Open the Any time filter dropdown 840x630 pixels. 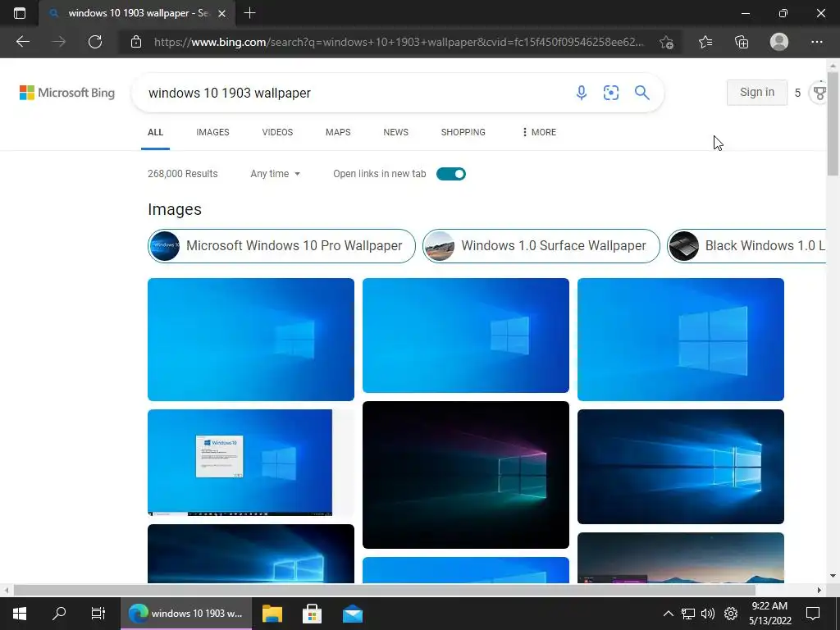tap(276, 174)
